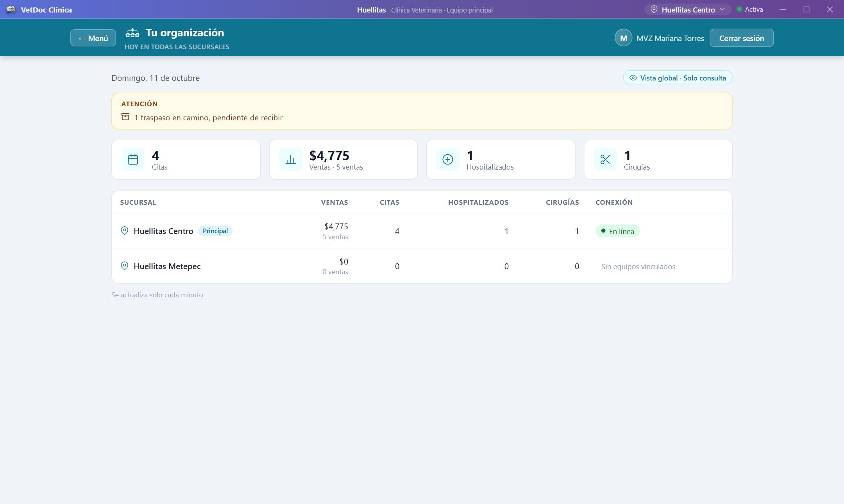The image size is (844, 504).
Task: Click the CITAS column header
Action: click(390, 202)
